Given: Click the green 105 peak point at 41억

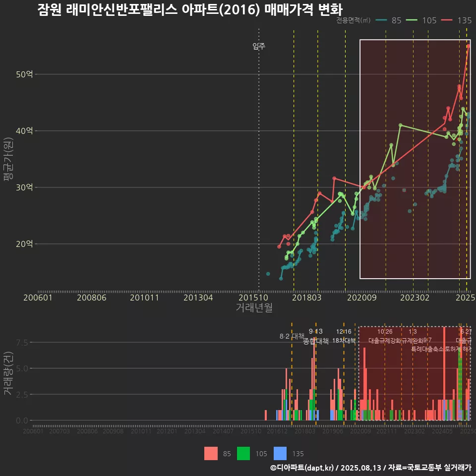Looking at the screenshot, I should click(401, 125).
